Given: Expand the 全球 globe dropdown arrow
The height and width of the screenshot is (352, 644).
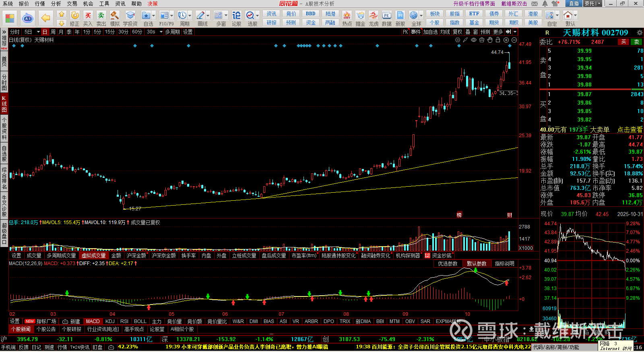Looking at the screenshot, I should (x=421, y=16).
